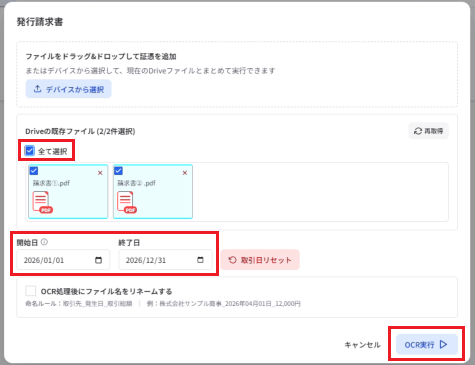This screenshot has width=475, height=365.
Task: Click the 取引日リセット button
Action: click(260, 260)
